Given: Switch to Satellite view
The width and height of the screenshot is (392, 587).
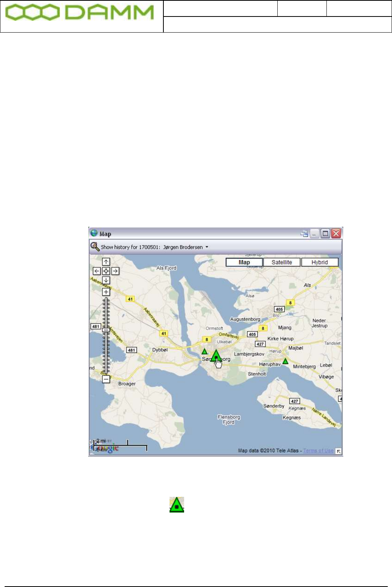Looking at the screenshot, I should coord(282,262).
